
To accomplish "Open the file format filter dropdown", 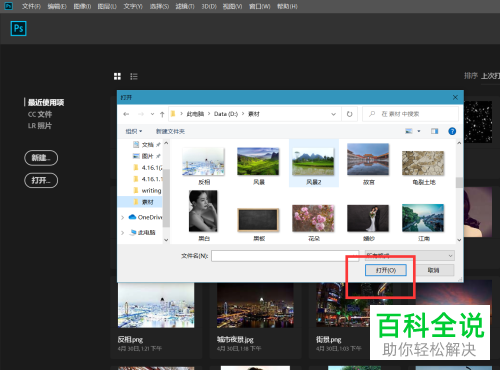I will tap(410, 256).
